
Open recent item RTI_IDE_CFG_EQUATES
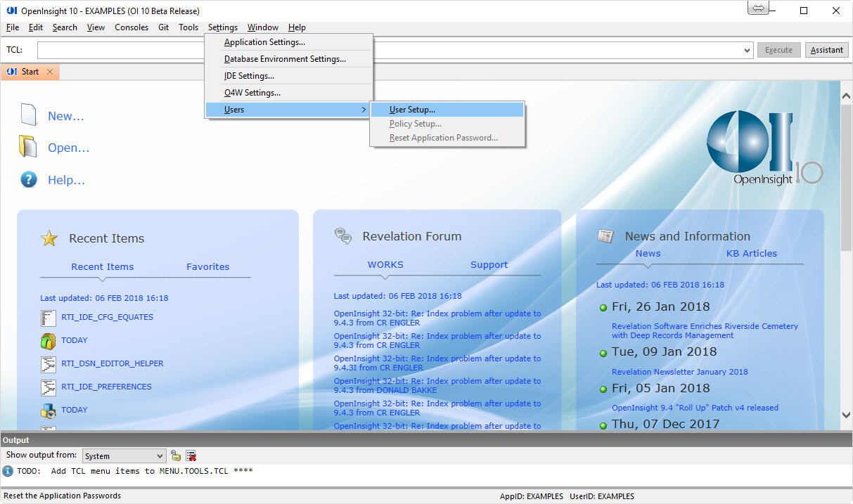107,317
